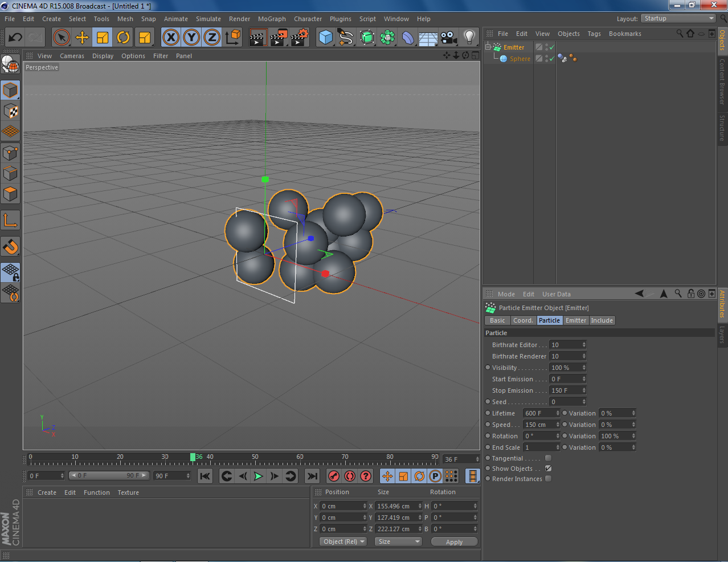Toggle the Enable Axis tool

tap(10, 220)
